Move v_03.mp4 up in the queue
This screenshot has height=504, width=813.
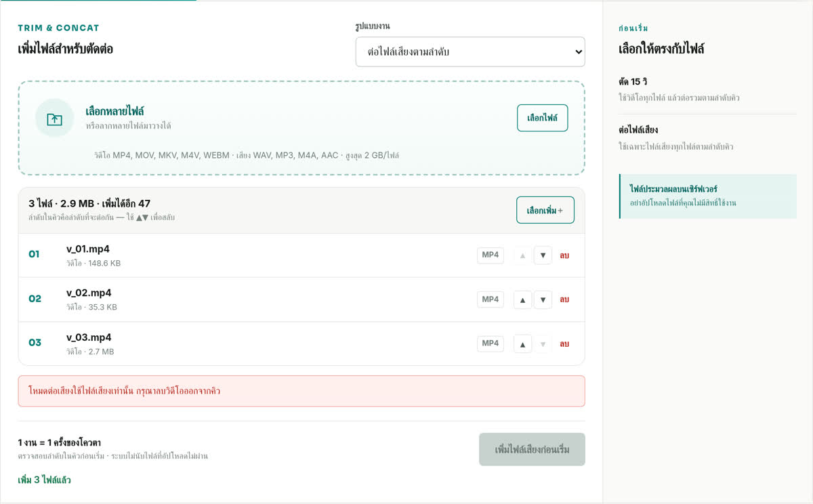522,344
